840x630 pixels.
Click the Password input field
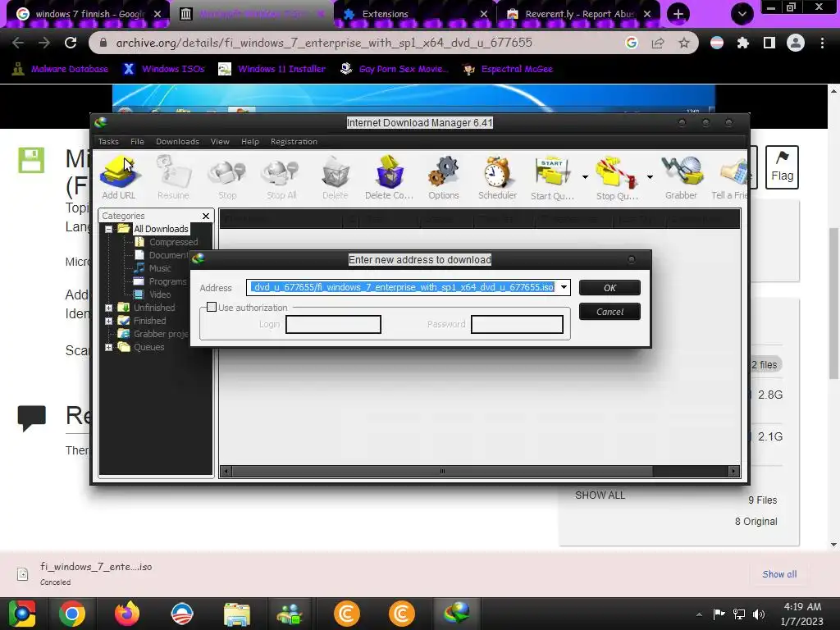[517, 324]
